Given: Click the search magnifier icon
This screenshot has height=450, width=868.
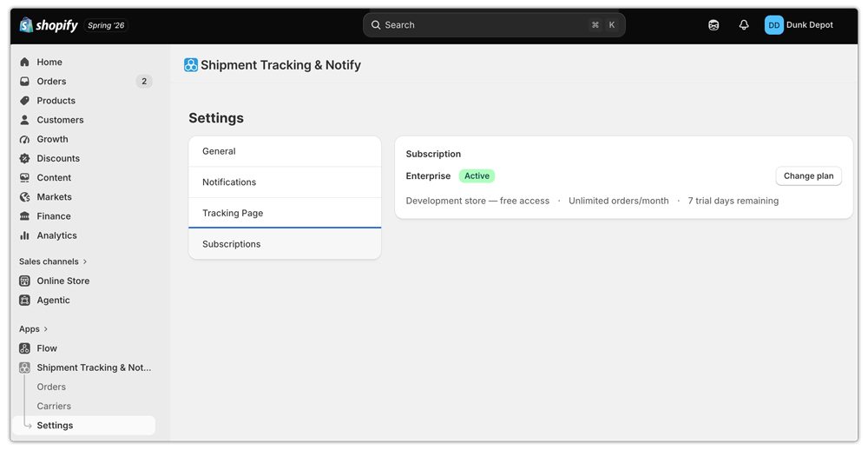Looking at the screenshot, I should (x=376, y=25).
